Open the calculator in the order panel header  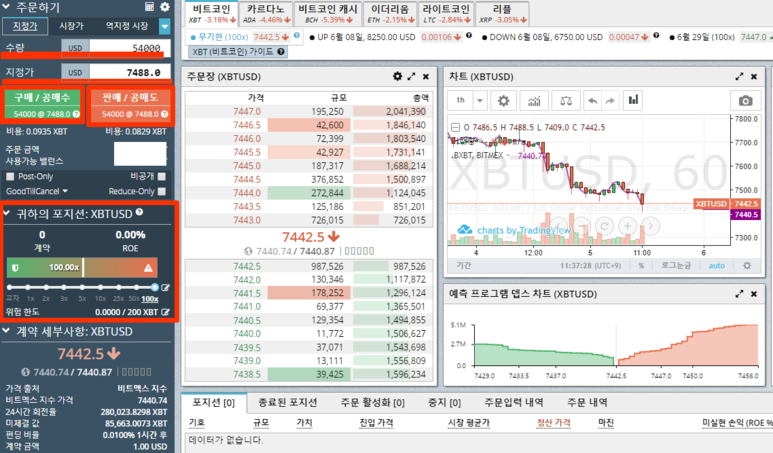click(149, 6)
